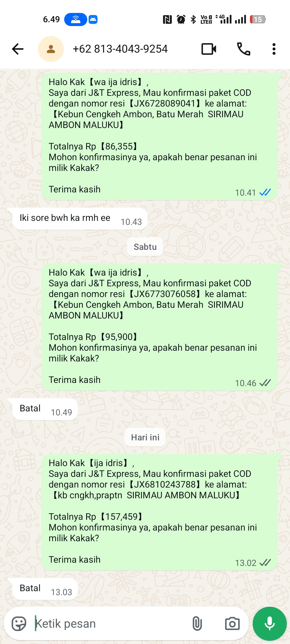Image resolution: width=290 pixels, height=644 pixels.
Task: Start a voice call with the phone icon
Action: tap(244, 49)
